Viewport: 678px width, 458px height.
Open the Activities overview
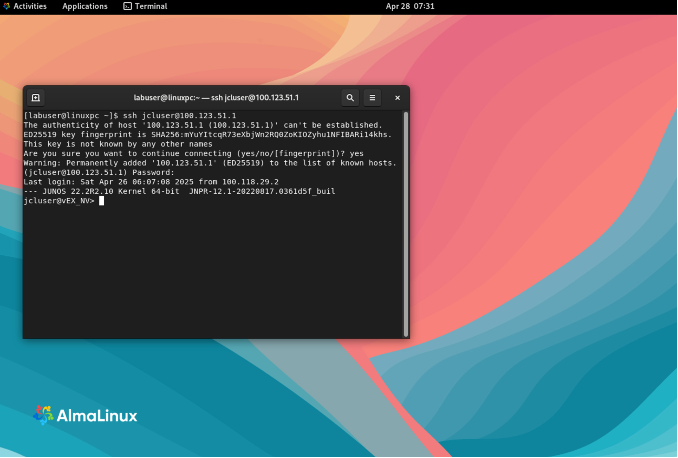point(29,6)
